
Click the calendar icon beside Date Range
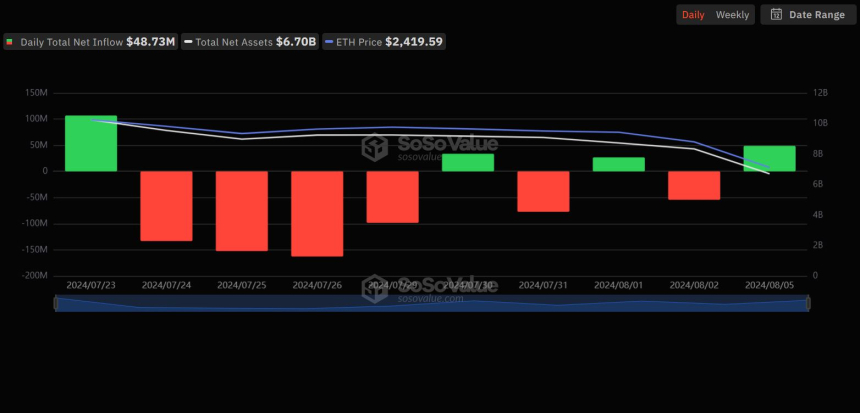pyautogui.click(x=776, y=15)
